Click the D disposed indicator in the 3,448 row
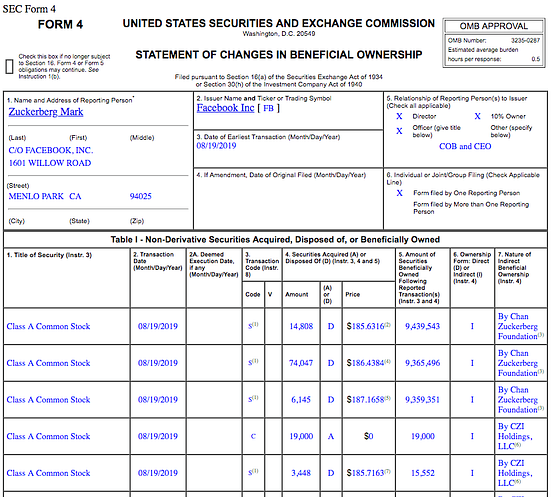The image size is (552, 497). click(331, 473)
